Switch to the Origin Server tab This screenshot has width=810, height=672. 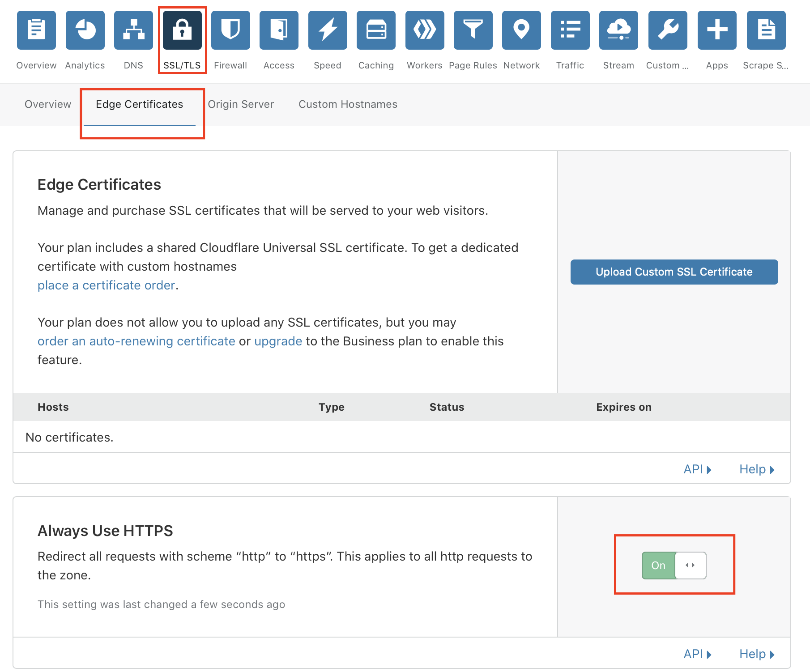click(241, 104)
